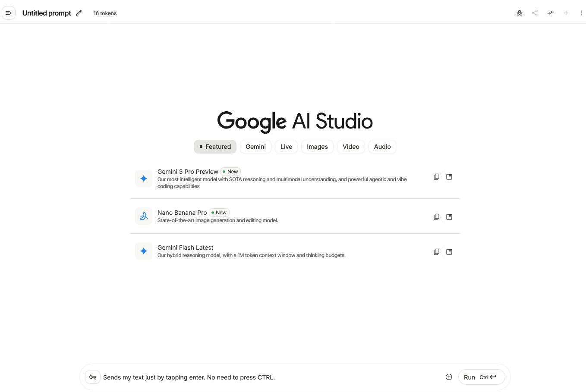Click the pencil icon to rename the prompt
The height and width of the screenshot is (392, 586).
[79, 13]
